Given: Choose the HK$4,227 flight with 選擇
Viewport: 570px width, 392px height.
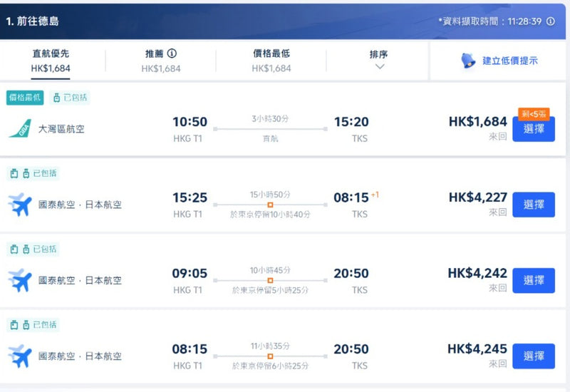Looking at the screenshot, I should tap(533, 205).
